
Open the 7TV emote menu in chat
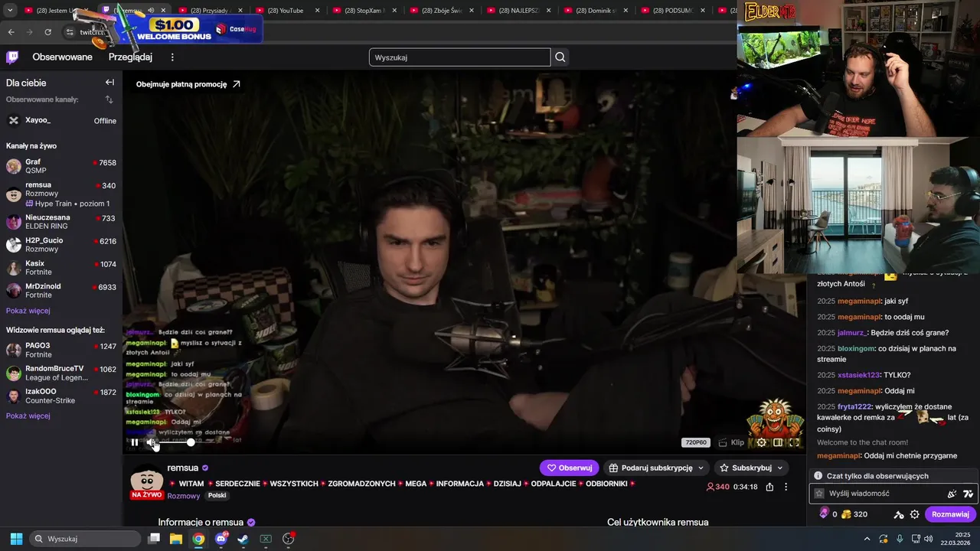(968, 494)
